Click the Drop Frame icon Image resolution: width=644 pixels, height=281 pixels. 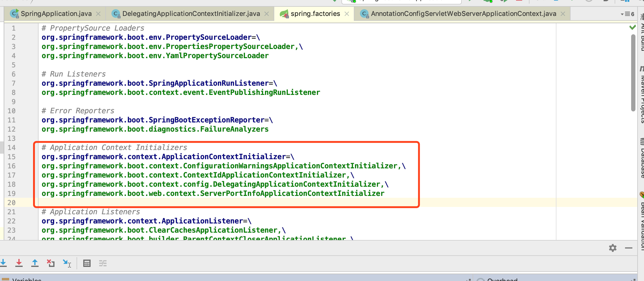(x=51, y=263)
